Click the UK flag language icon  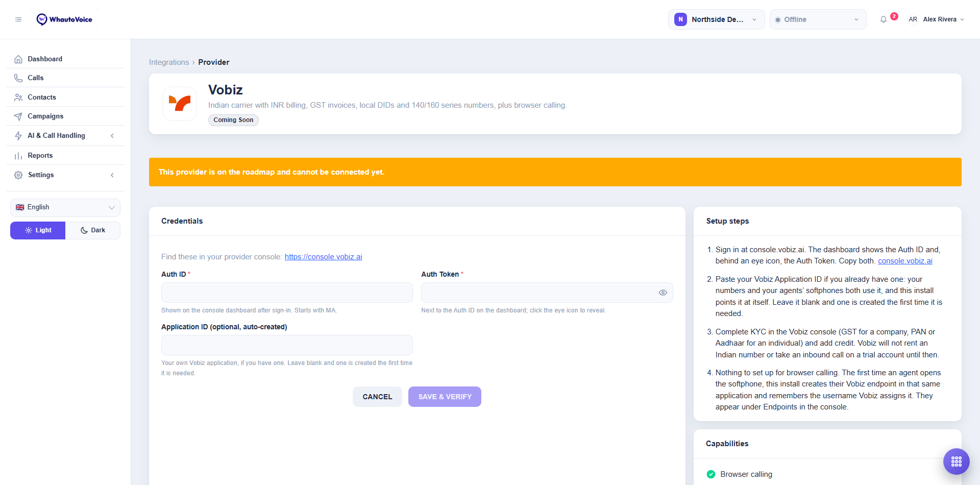coord(20,207)
